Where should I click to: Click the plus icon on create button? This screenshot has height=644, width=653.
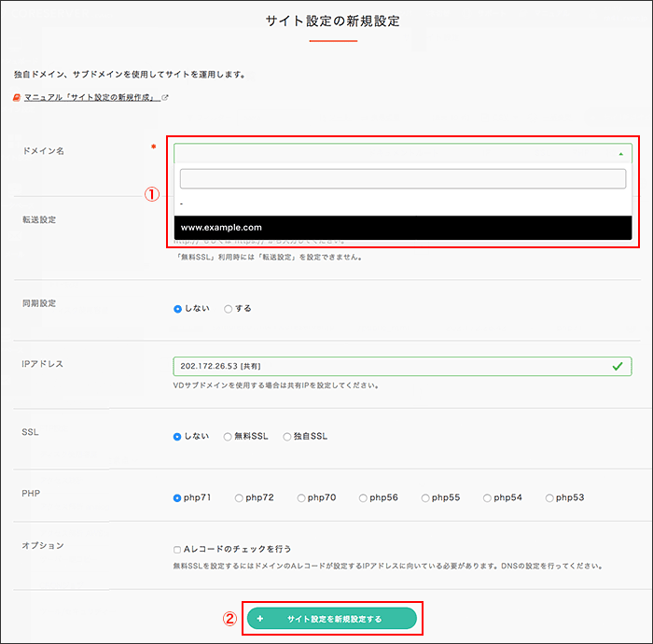(260, 618)
